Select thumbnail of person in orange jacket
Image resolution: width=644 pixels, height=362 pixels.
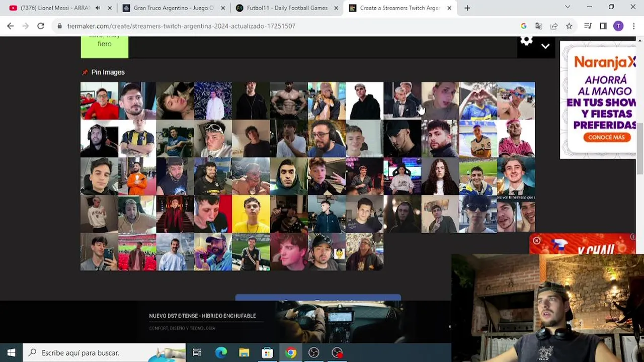[137, 176]
